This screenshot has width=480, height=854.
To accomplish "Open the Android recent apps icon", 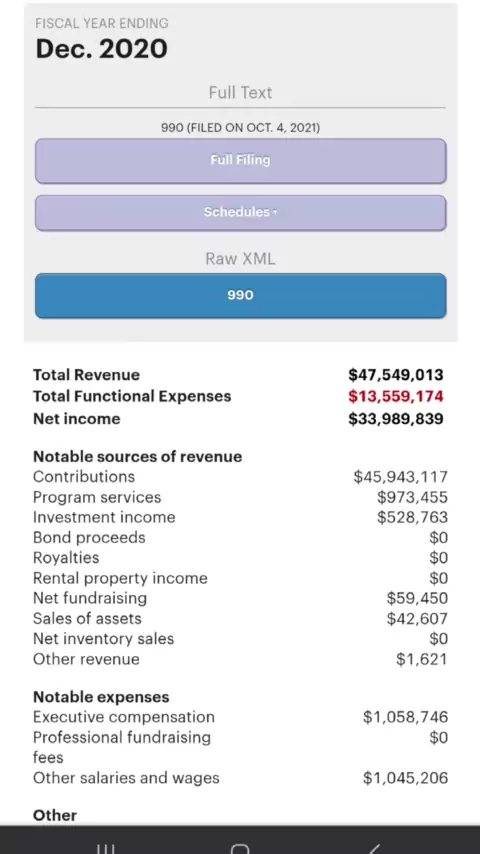I will coord(105,849).
